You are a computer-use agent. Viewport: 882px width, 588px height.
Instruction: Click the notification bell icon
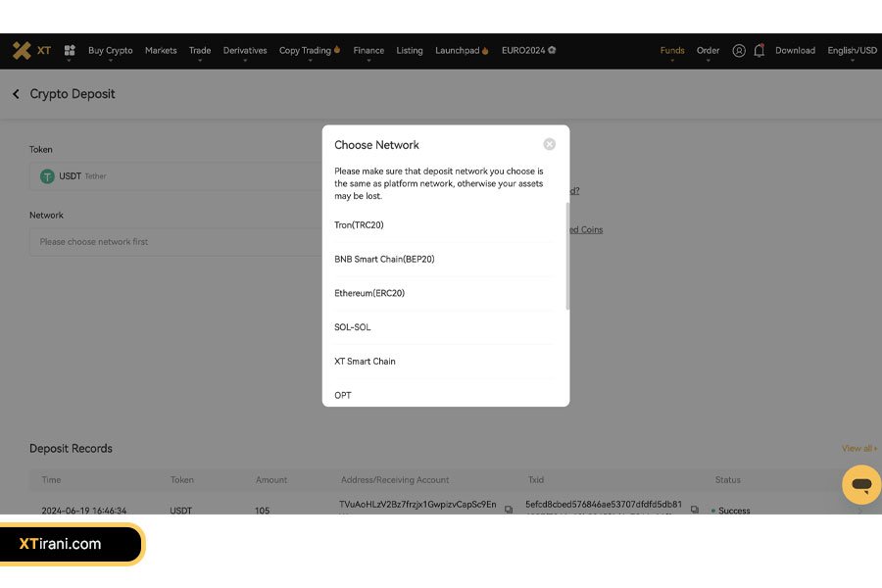point(759,51)
